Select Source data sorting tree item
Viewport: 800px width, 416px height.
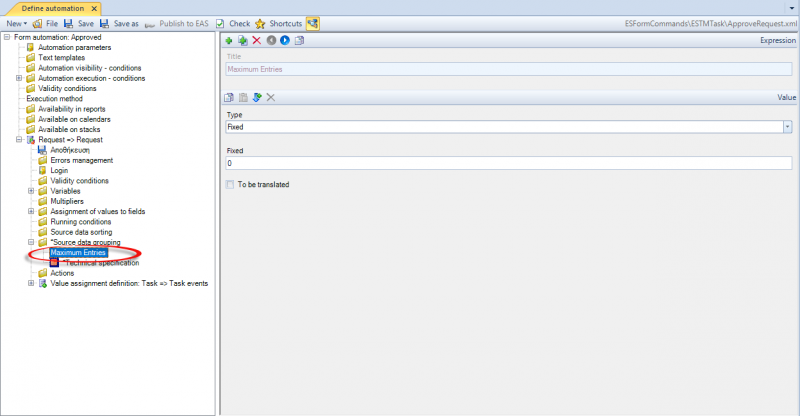pyautogui.click(x=81, y=232)
